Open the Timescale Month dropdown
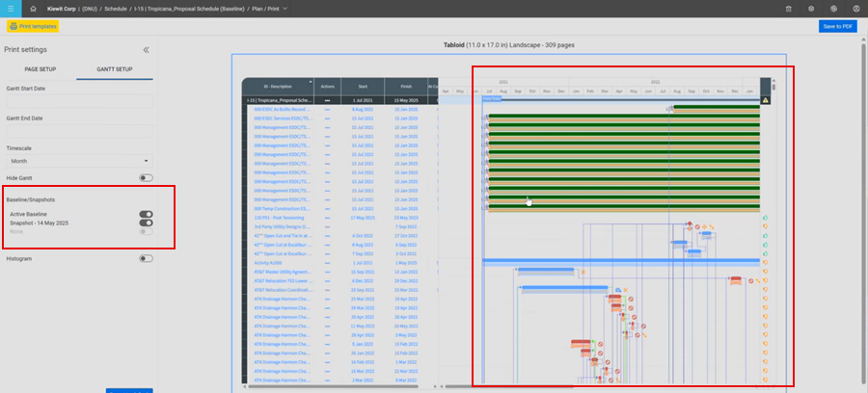Screen dimensions: 868x393 point(80,161)
